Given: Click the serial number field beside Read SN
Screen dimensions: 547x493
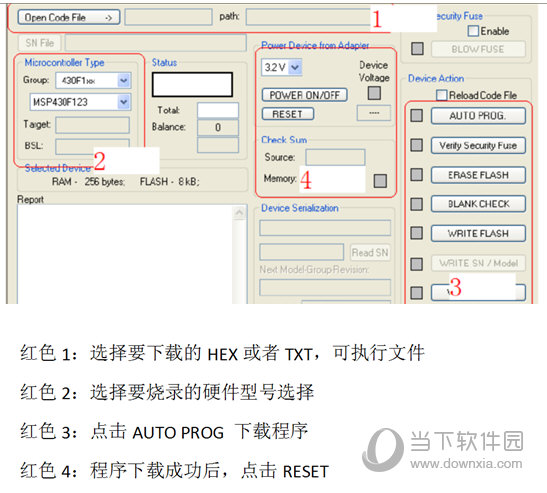Looking at the screenshot, I should [302, 252].
